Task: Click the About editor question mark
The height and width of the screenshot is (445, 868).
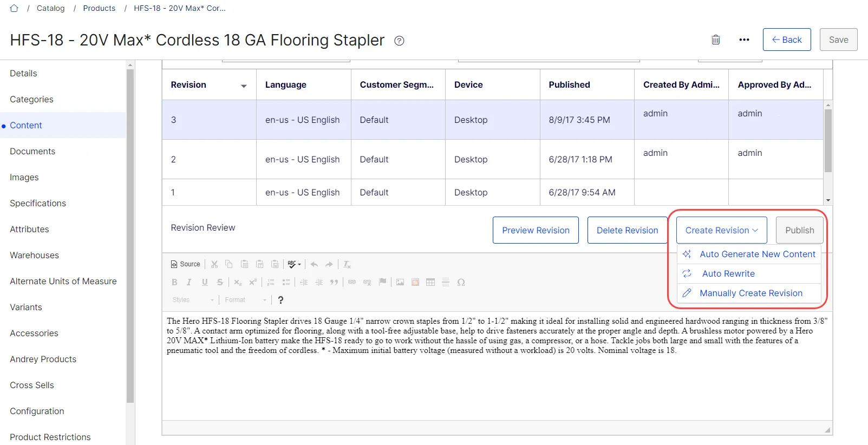Action: [280, 300]
